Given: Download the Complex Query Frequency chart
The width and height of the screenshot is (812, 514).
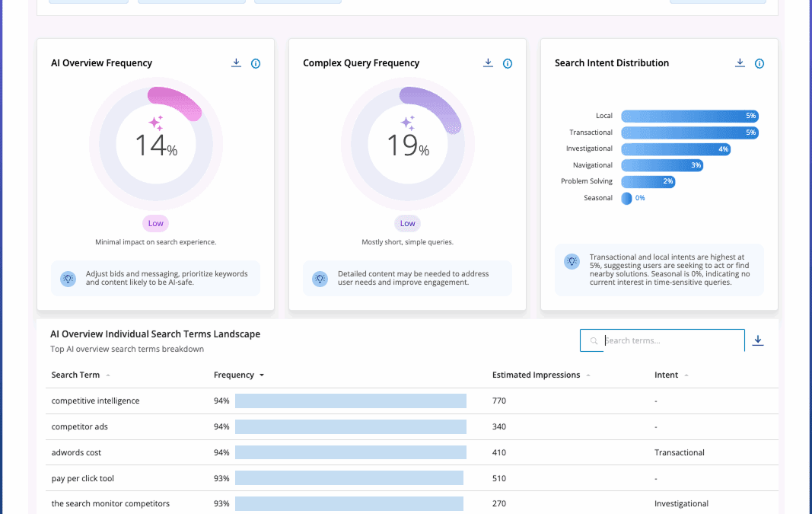Looking at the screenshot, I should pos(488,63).
